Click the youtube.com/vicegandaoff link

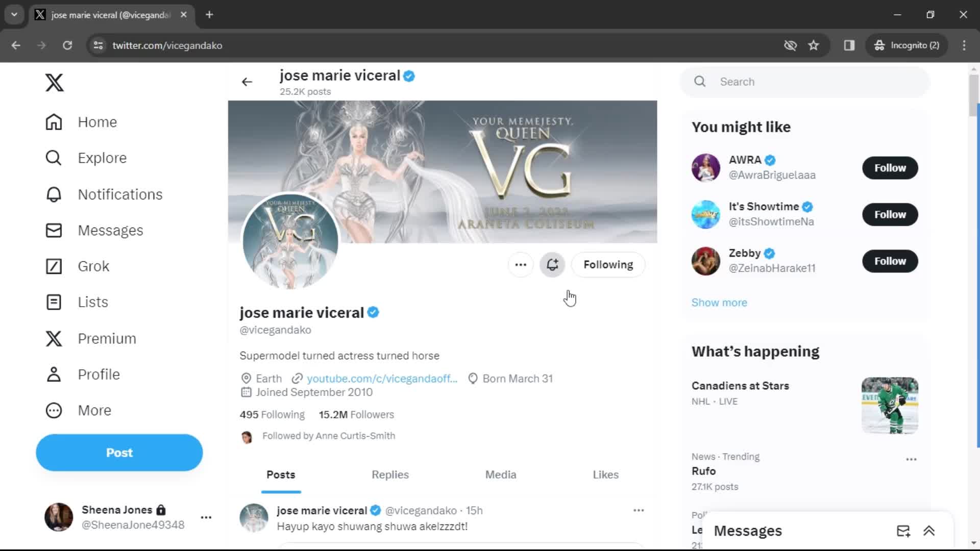(x=382, y=378)
